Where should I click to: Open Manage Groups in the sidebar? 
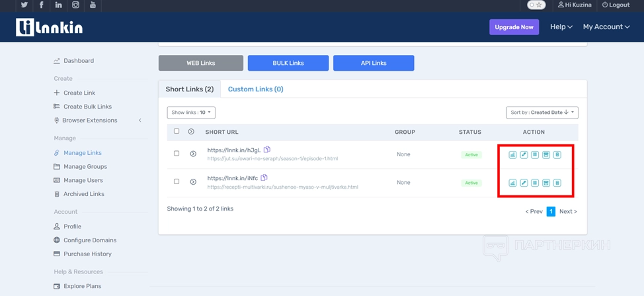81,166
